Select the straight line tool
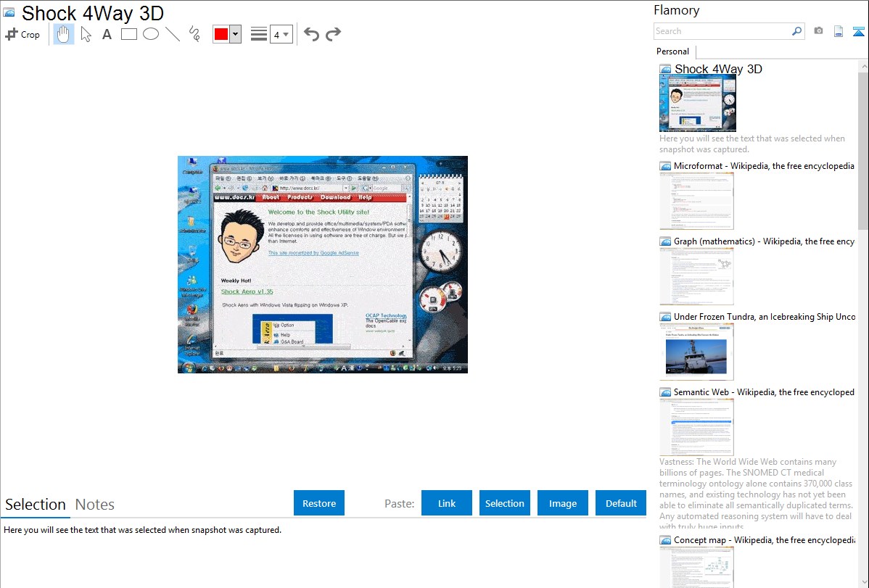This screenshot has height=588, width=869. coord(173,34)
